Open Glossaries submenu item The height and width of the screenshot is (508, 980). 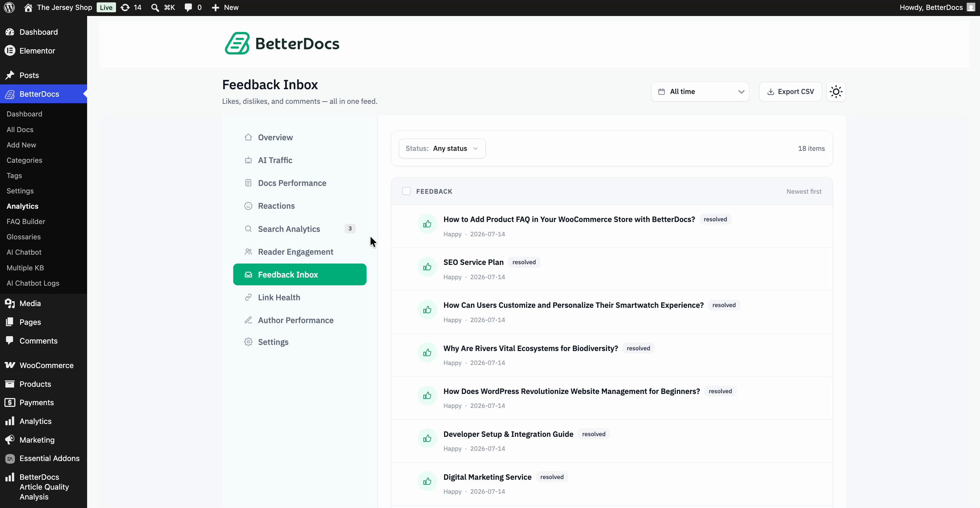click(x=23, y=237)
